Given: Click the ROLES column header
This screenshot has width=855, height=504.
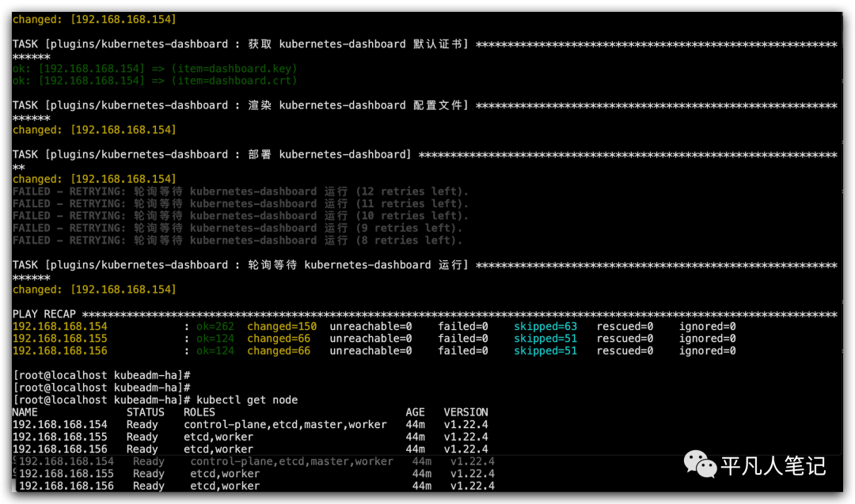Looking at the screenshot, I should coord(199,412).
